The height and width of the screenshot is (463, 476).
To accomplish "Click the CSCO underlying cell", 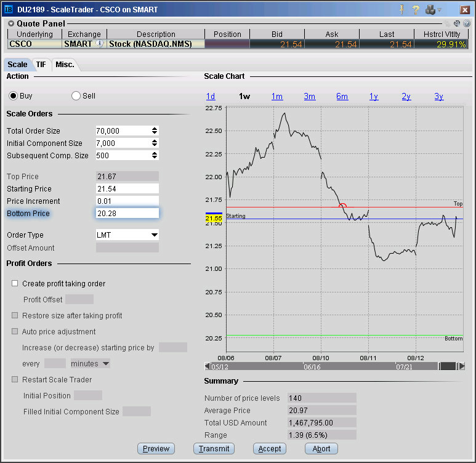I will (34, 44).
